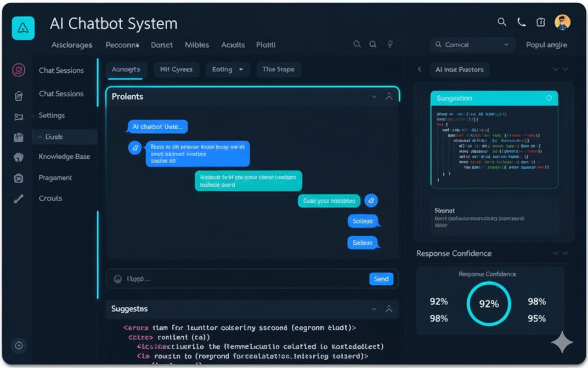Click the sidebar icon beside Pragament
Screen dimensions: 588x368
click(18, 178)
